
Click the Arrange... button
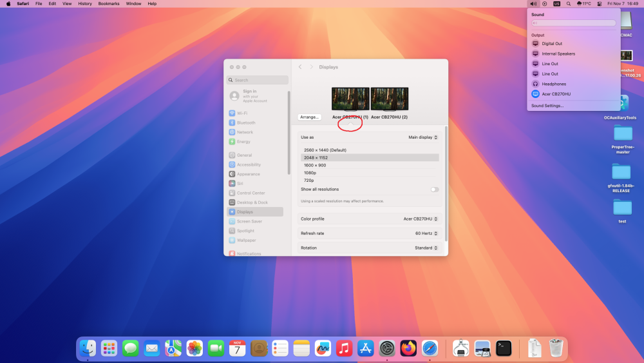[309, 117]
